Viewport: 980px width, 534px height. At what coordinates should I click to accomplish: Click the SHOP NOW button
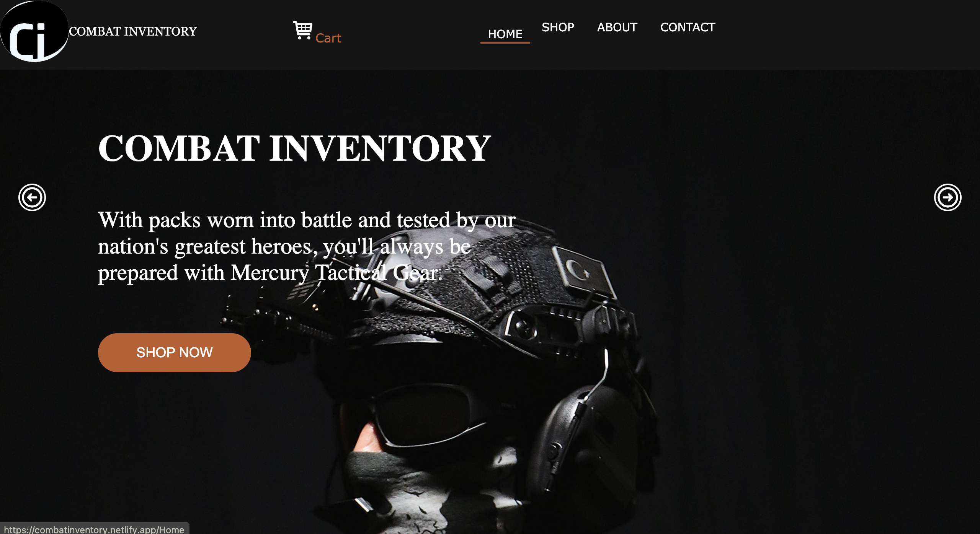(x=175, y=352)
